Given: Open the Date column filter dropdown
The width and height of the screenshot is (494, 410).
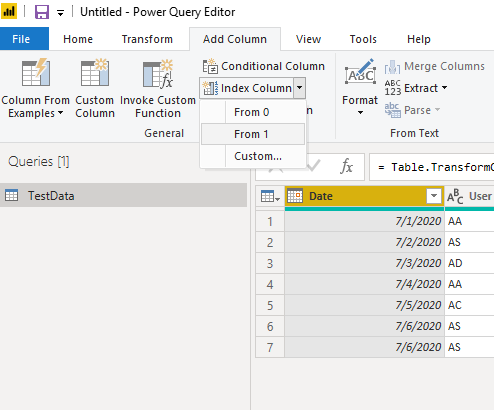Looking at the screenshot, I should pos(434,196).
